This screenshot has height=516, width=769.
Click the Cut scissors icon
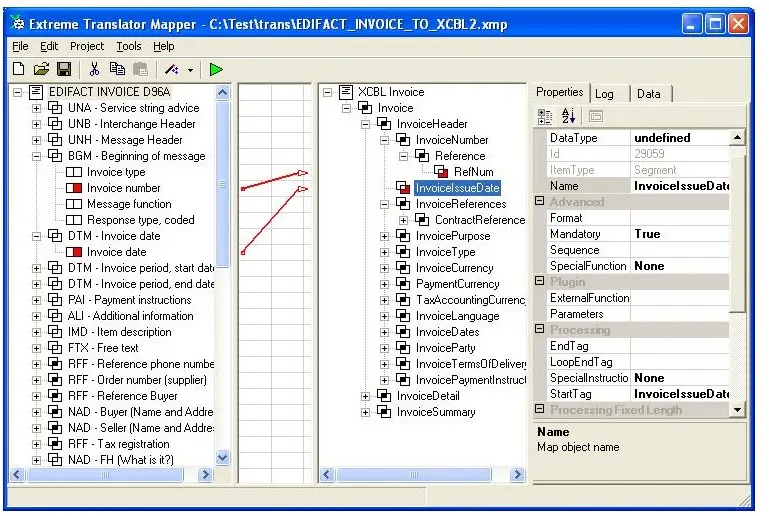pos(94,69)
